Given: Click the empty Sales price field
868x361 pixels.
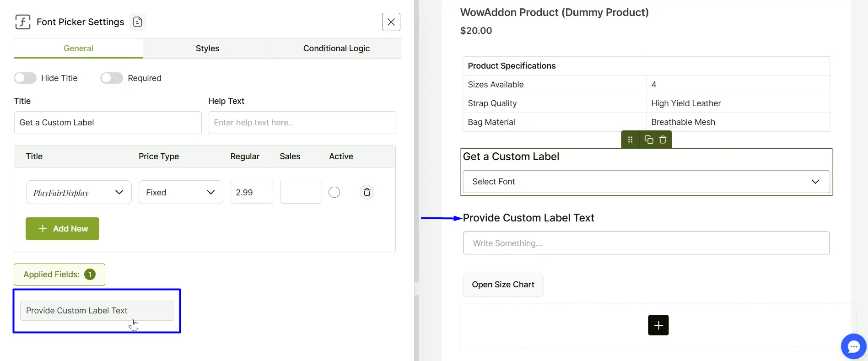Looking at the screenshot, I should 301,192.
